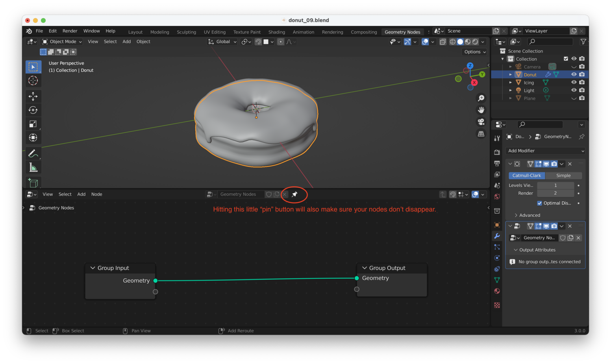The height and width of the screenshot is (364, 611).
Task: Open the Add Modifier dropdown
Action: click(546, 151)
